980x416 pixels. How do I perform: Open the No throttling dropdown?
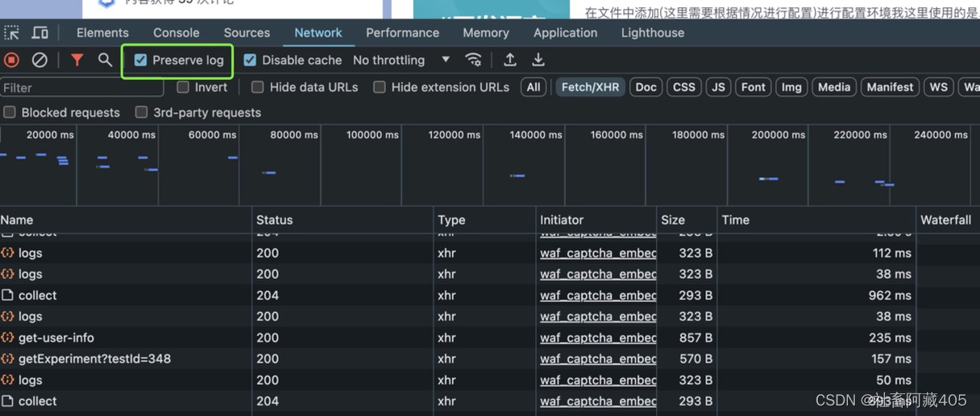coord(401,60)
